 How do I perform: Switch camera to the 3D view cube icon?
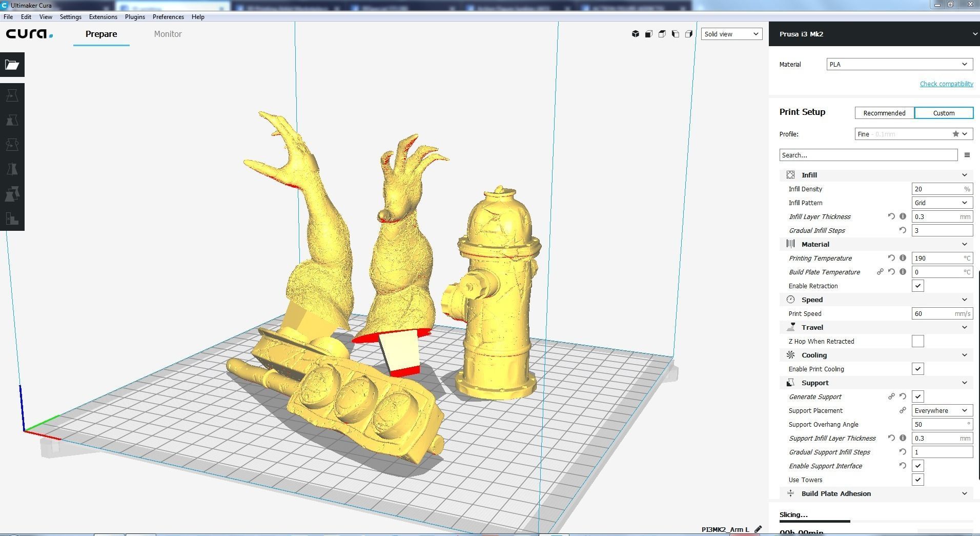636,34
